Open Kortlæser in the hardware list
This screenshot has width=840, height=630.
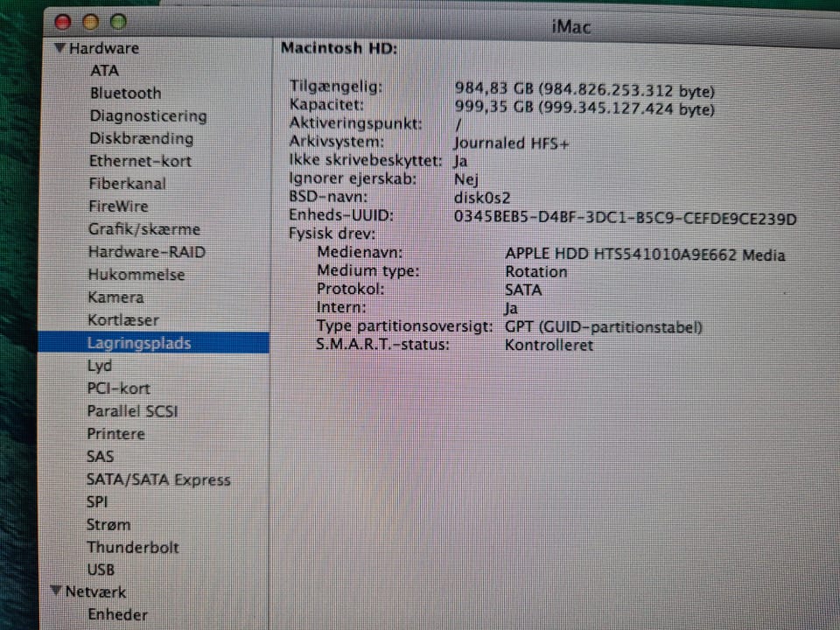(123, 320)
